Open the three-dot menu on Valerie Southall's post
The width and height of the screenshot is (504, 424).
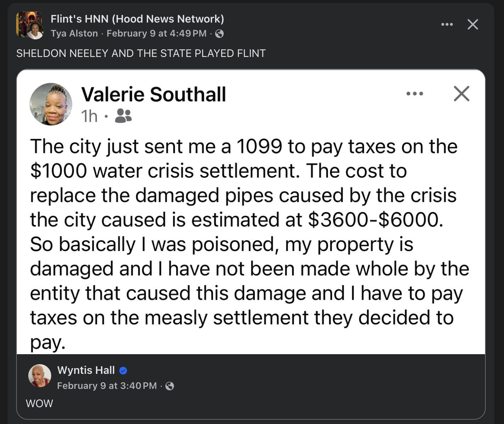415,94
